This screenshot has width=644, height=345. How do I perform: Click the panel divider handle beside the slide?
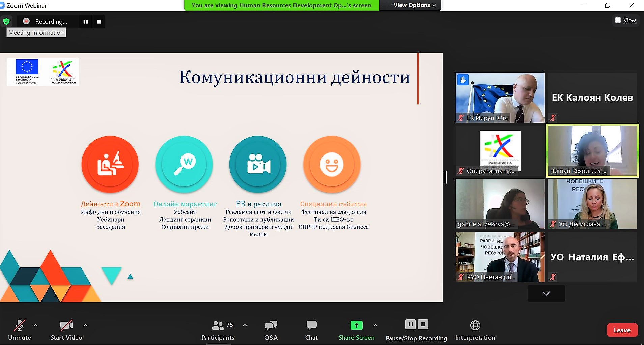pyautogui.click(x=446, y=177)
